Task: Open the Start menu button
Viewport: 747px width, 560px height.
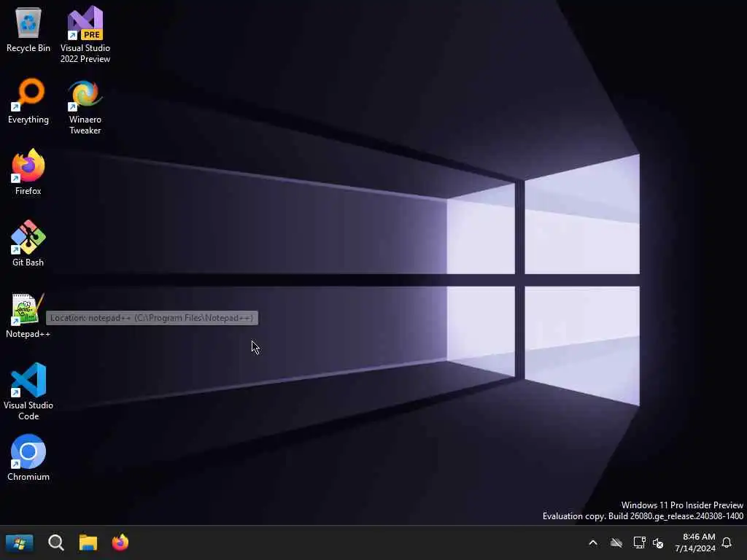Action: [19, 542]
